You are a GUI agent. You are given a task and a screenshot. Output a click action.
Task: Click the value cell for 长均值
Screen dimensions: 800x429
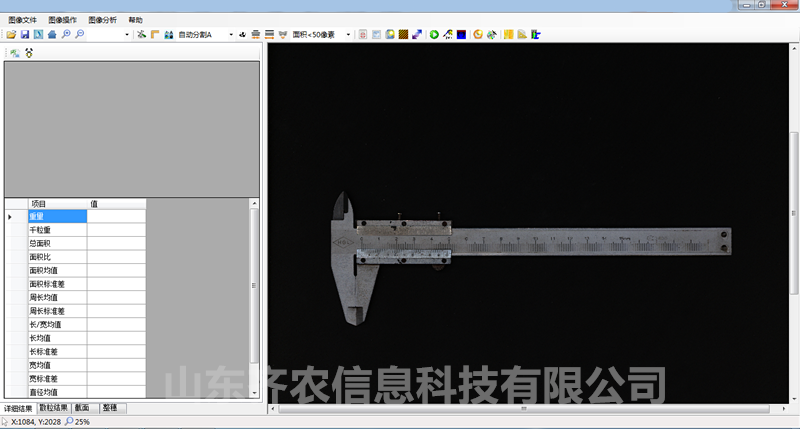pyautogui.click(x=116, y=338)
